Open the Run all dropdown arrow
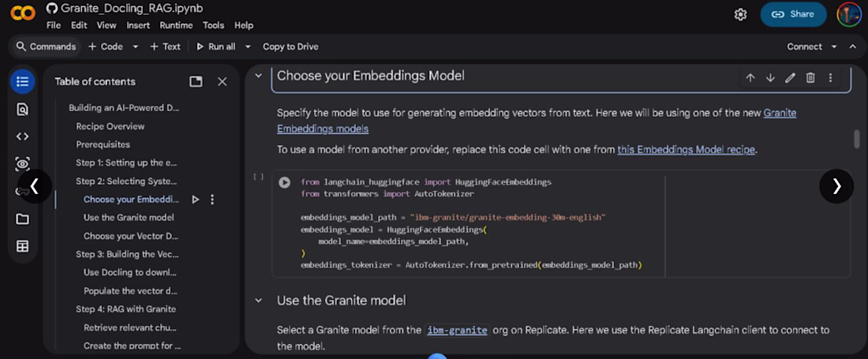 [248, 47]
